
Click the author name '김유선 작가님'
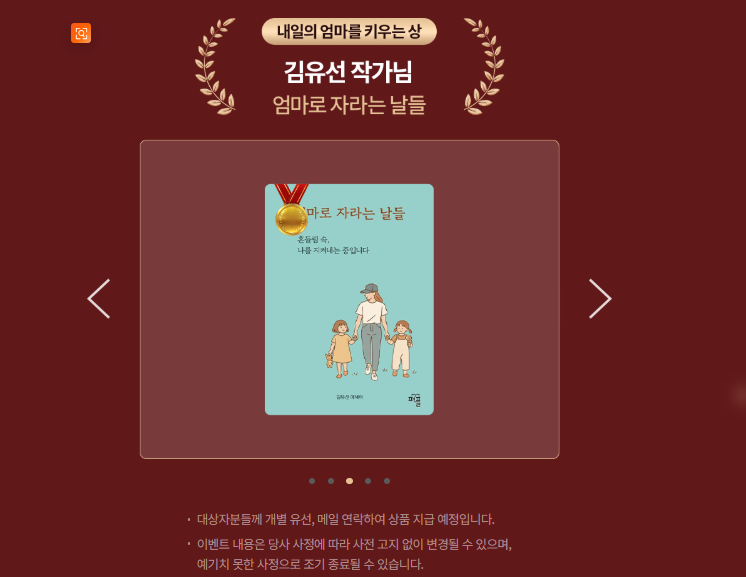click(348, 72)
